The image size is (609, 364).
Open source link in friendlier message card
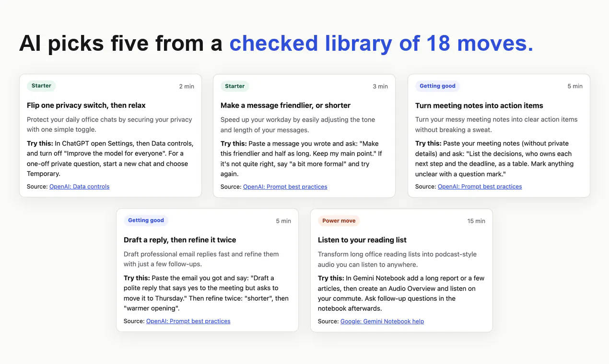point(285,187)
